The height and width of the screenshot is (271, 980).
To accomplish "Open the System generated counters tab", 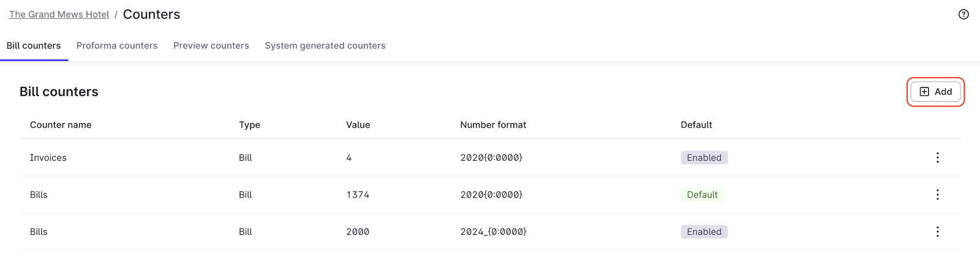I will pos(325,46).
